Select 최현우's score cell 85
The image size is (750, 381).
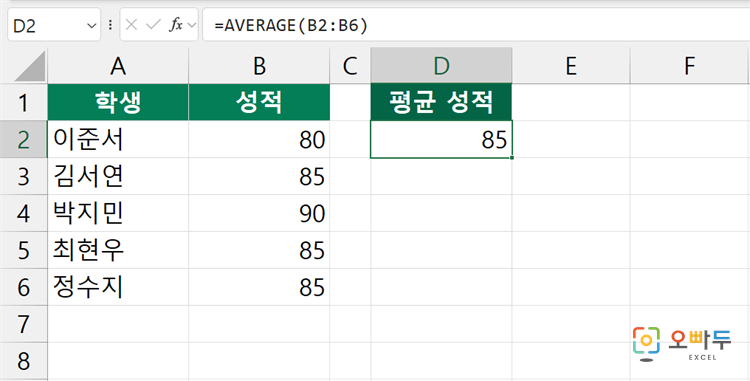[259, 250]
